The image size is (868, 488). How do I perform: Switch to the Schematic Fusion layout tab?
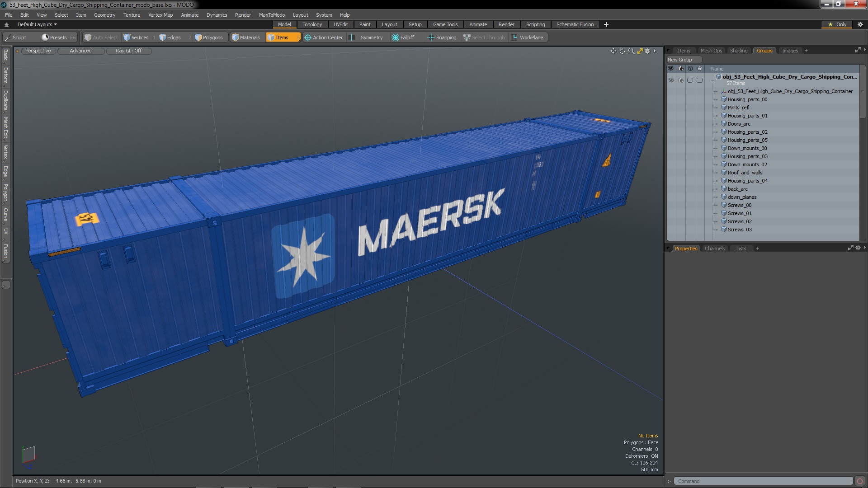tap(575, 24)
